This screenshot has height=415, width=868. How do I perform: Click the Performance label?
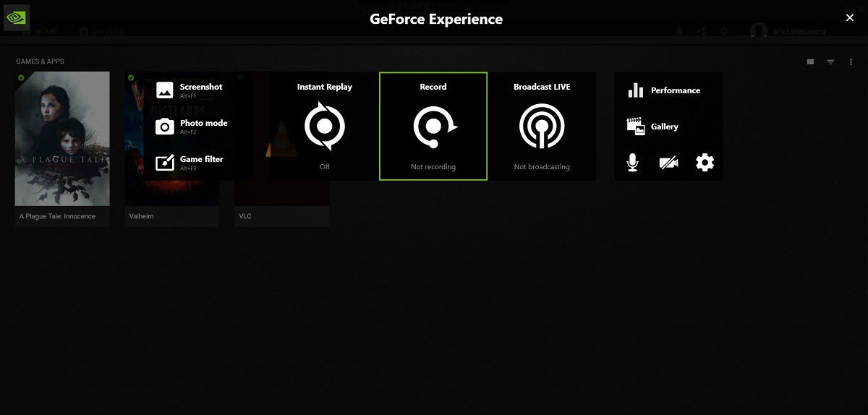point(676,90)
